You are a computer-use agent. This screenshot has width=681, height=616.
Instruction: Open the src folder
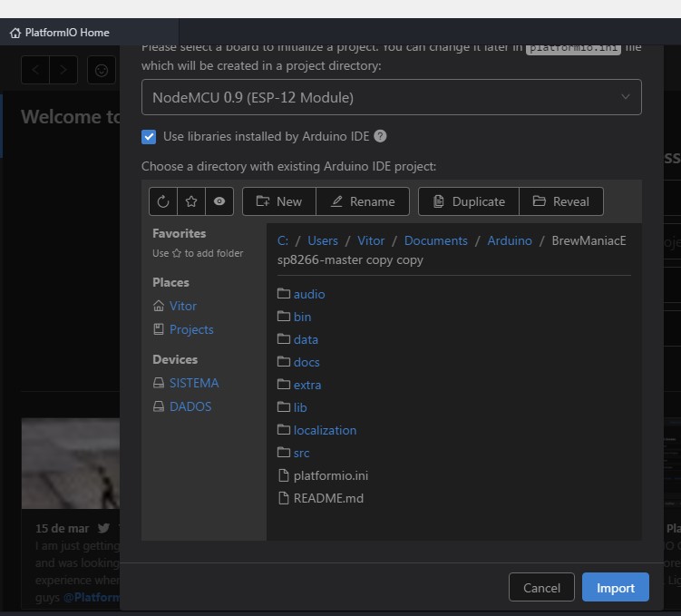tap(301, 453)
